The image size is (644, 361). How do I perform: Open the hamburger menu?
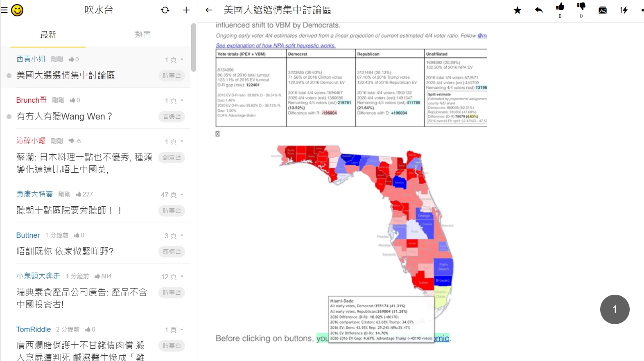(x=5, y=10)
